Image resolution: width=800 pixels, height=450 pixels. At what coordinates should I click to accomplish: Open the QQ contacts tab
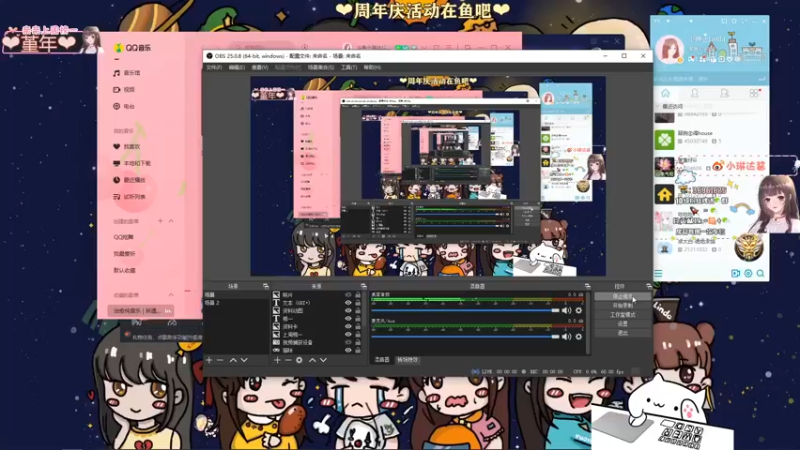coord(694,93)
